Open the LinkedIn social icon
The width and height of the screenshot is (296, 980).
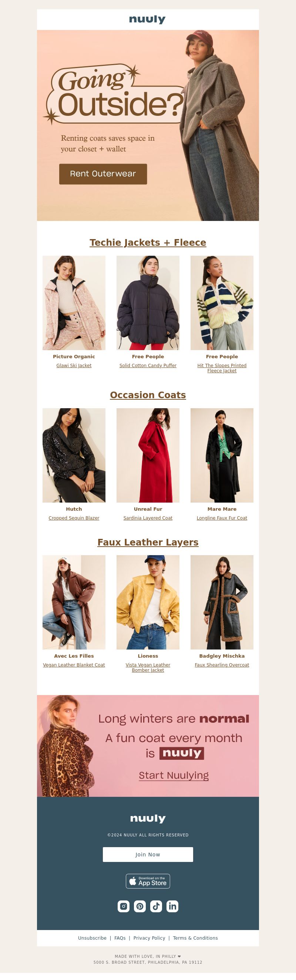(172, 906)
